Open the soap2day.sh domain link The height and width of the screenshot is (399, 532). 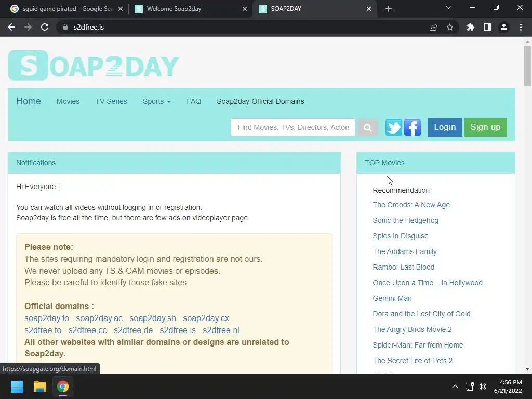pos(153,318)
